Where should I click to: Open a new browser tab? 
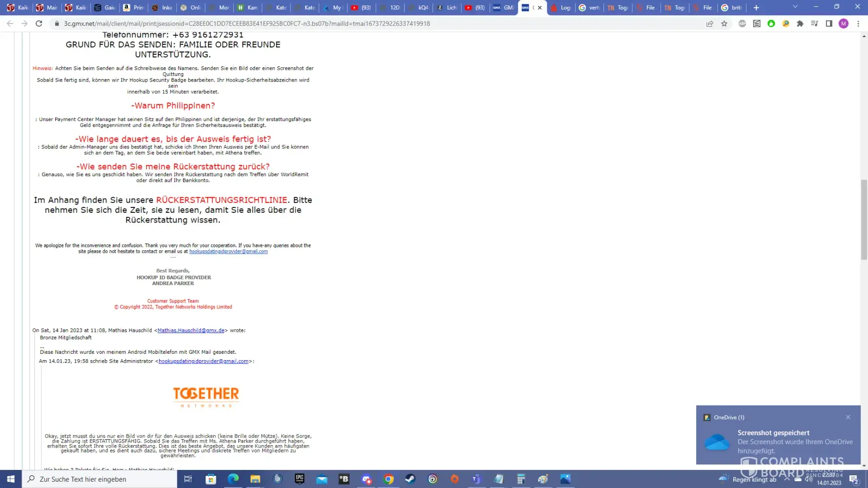tap(756, 7)
